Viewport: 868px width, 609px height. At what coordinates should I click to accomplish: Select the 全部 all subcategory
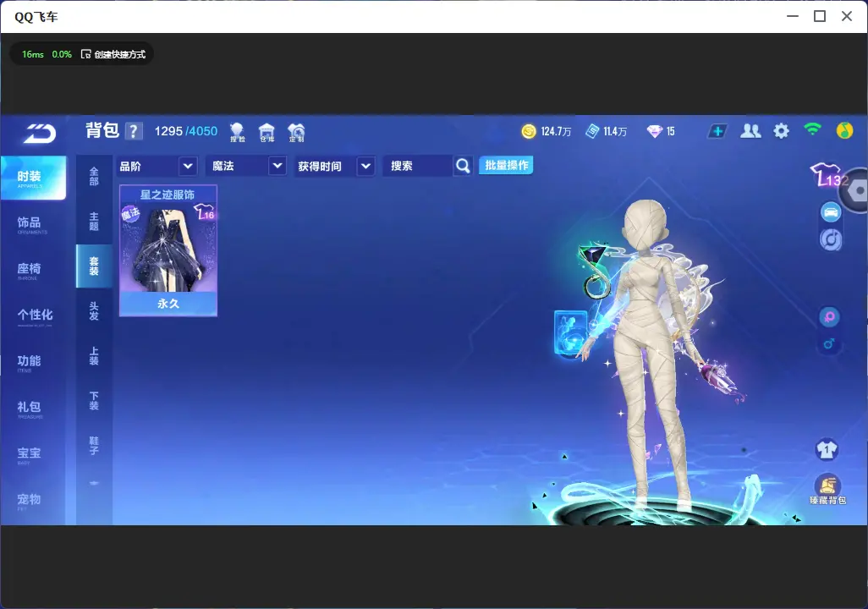tap(94, 176)
